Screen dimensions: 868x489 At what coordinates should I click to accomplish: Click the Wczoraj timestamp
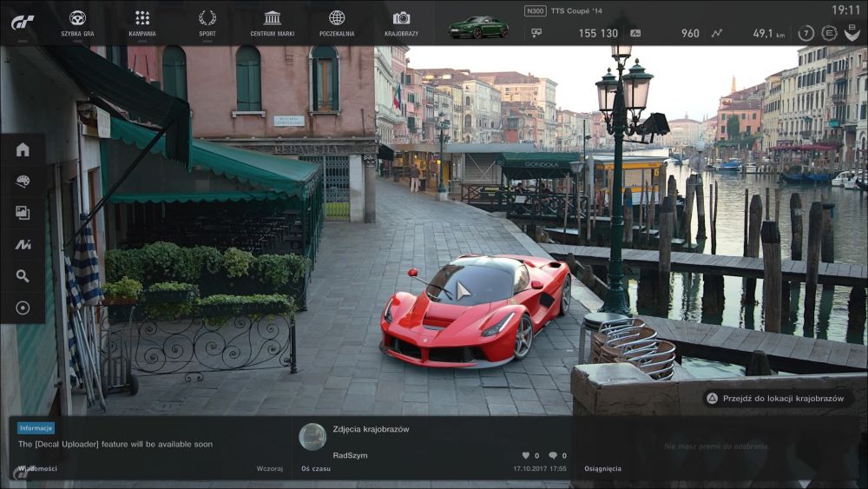[x=270, y=468]
